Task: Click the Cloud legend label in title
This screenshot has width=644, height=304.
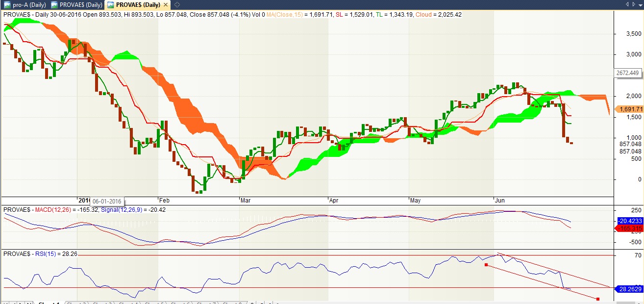Action: (x=423, y=15)
